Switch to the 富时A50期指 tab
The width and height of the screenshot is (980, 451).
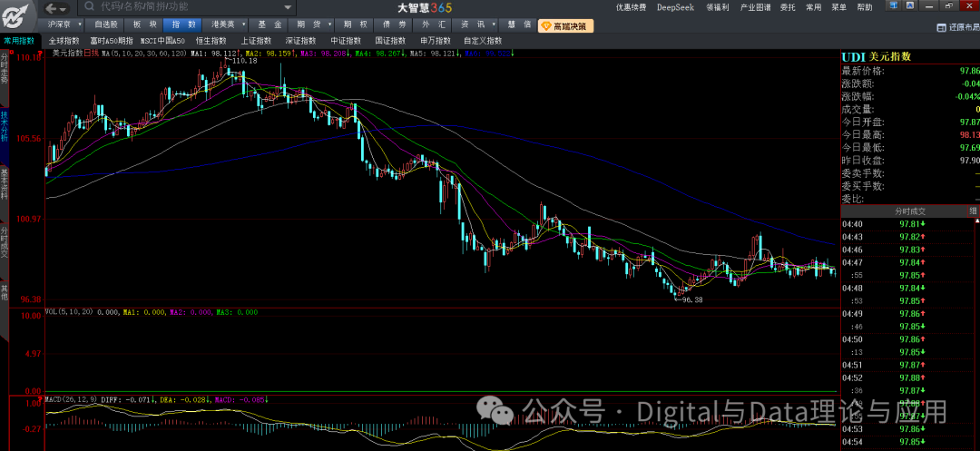click(112, 41)
